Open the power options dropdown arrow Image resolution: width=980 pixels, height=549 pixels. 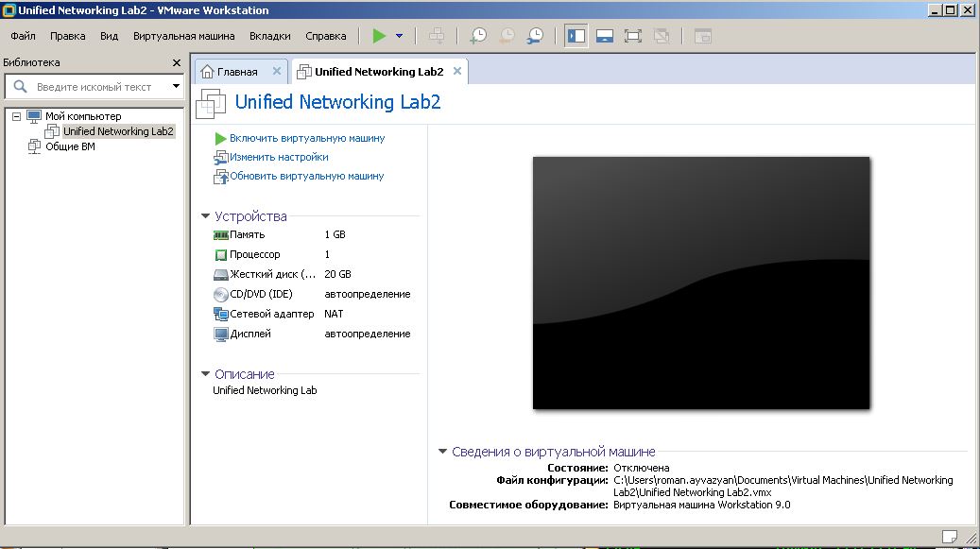(400, 36)
